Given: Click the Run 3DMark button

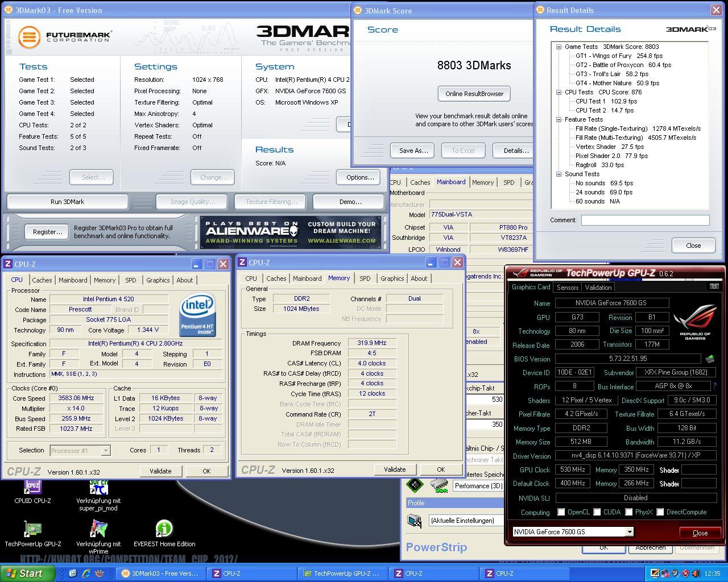Looking at the screenshot, I should click(67, 202).
